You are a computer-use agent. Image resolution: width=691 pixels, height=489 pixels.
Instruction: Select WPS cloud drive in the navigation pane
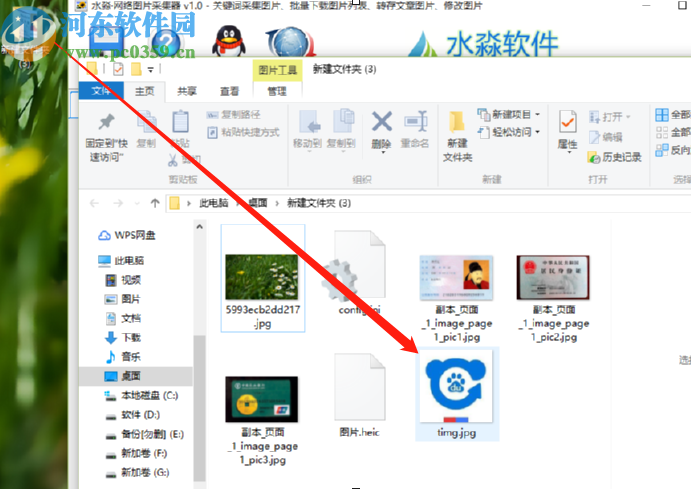[127, 235]
